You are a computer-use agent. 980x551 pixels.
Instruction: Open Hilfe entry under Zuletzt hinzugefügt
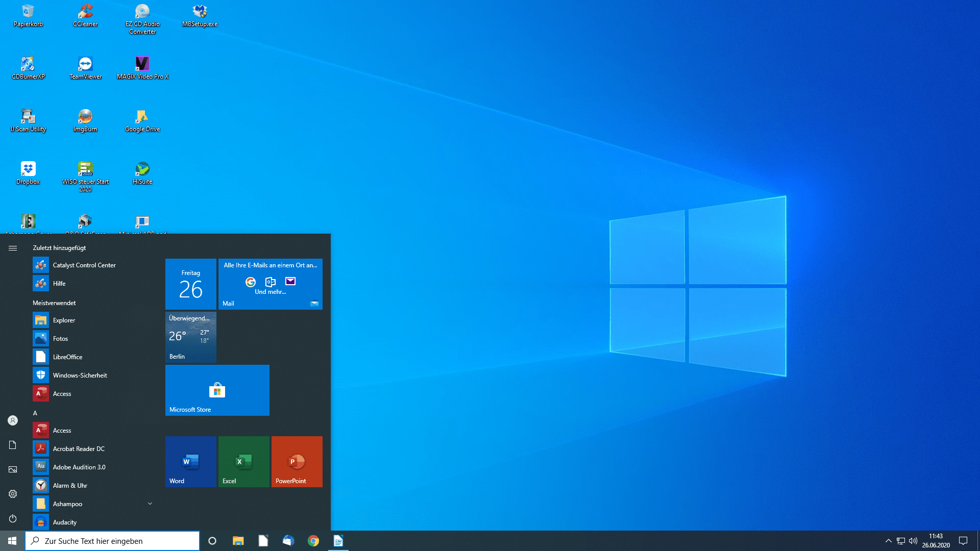click(94, 284)
